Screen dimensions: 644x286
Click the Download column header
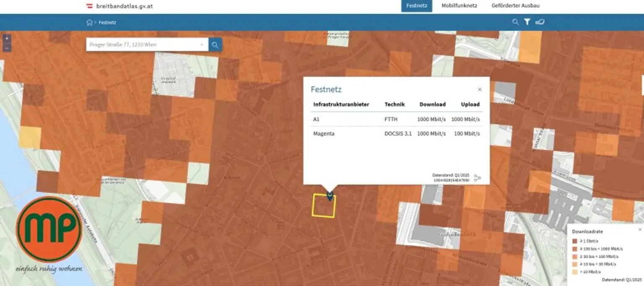[432, 104]
